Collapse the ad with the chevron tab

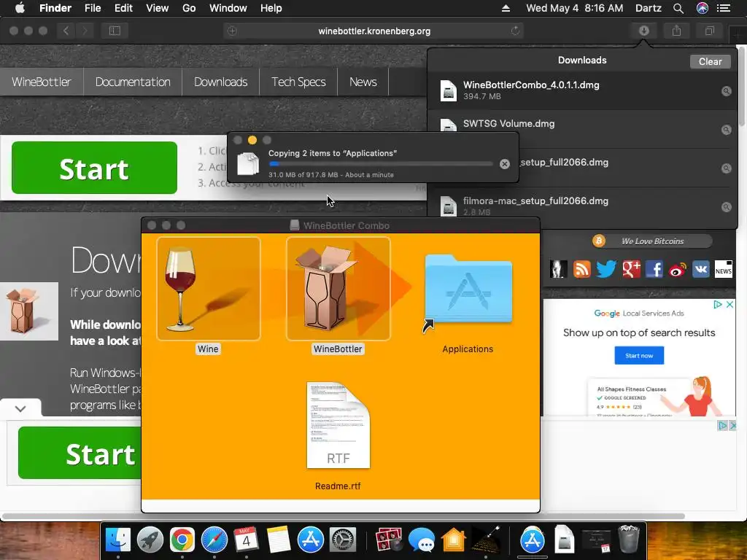[x=20, y=408]
